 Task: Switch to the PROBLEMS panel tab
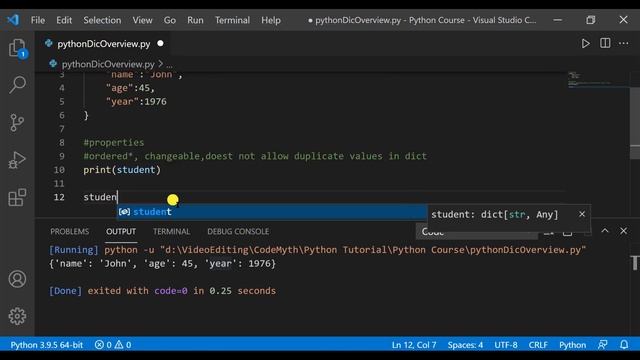click(x=70, y=231)
